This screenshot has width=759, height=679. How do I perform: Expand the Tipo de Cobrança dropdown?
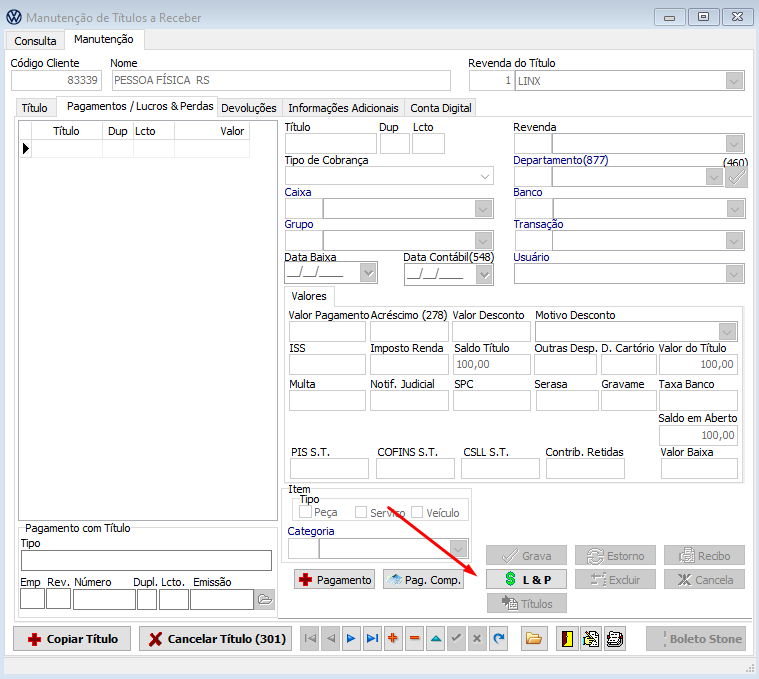coord(485,176)
